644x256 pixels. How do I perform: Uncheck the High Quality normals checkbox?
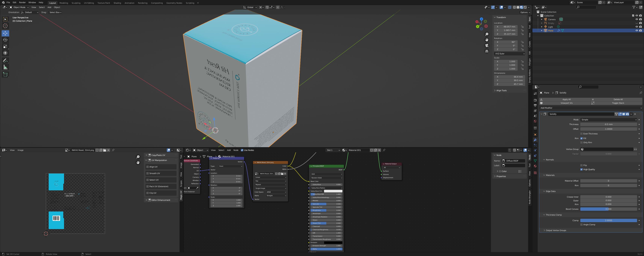pyautogui.click(x=581, y=170)
